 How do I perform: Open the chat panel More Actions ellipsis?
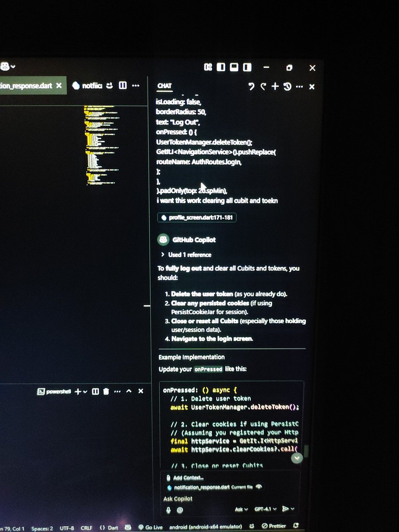click(299, 86)
